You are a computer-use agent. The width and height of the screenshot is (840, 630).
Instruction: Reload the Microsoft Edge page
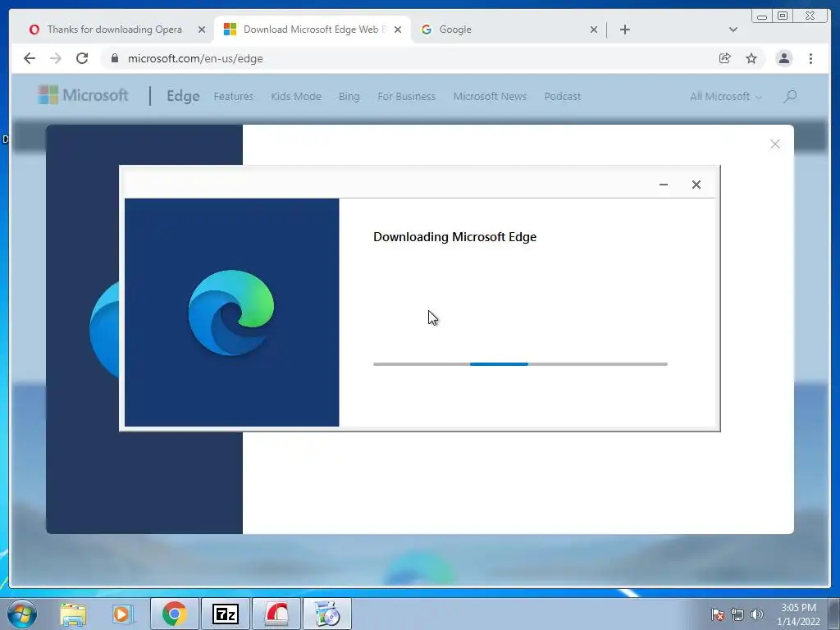pos(82,58)
